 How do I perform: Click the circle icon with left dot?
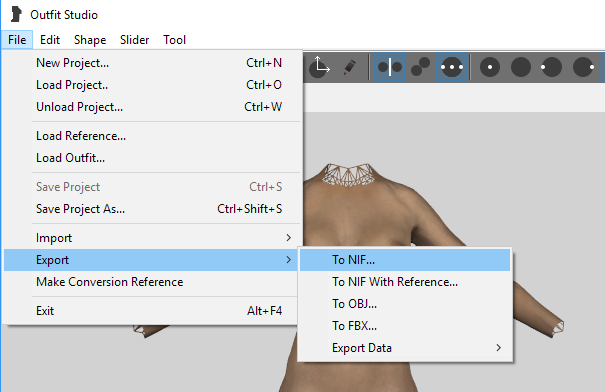coord(551,67)
